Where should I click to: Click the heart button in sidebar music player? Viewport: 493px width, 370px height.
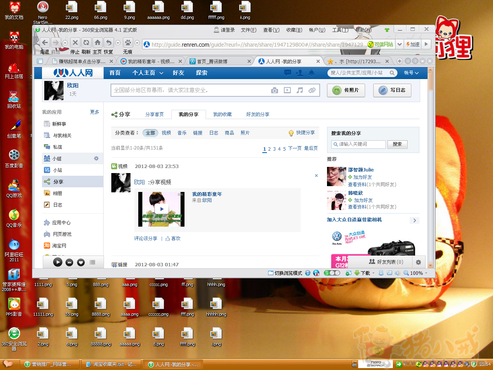(x=81, y=262)
